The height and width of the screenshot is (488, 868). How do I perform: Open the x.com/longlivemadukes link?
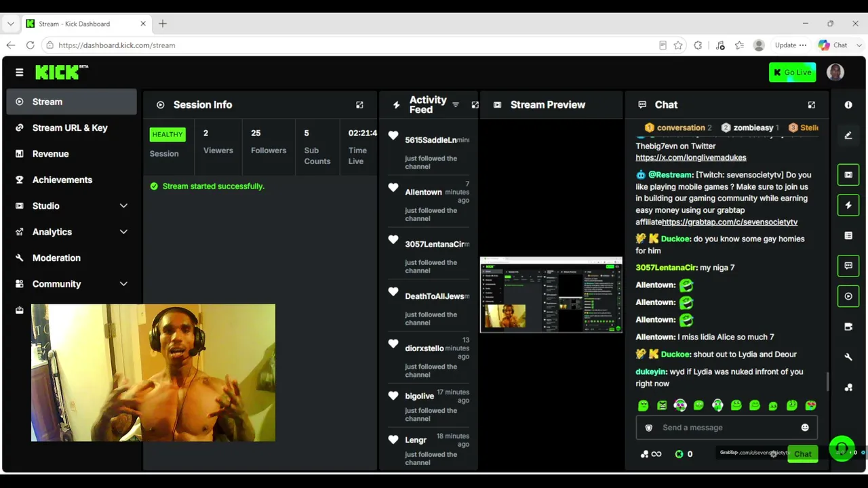point(691,158)
